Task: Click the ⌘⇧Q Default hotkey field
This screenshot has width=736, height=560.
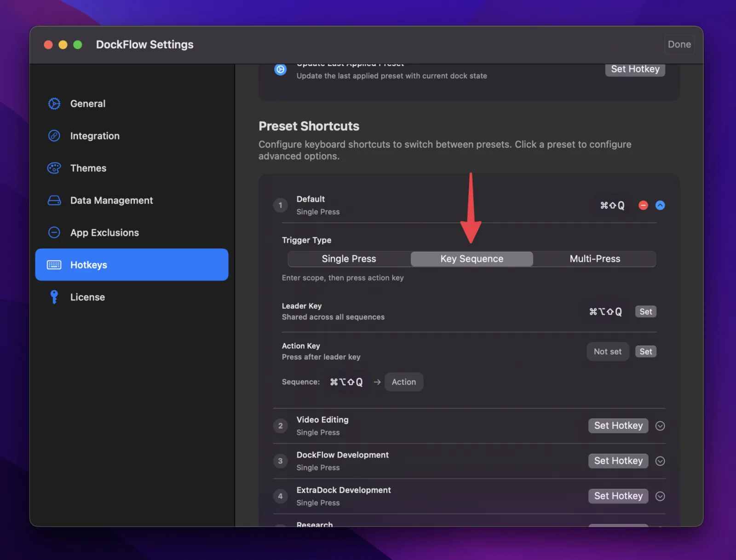Action: pos(612,205)
